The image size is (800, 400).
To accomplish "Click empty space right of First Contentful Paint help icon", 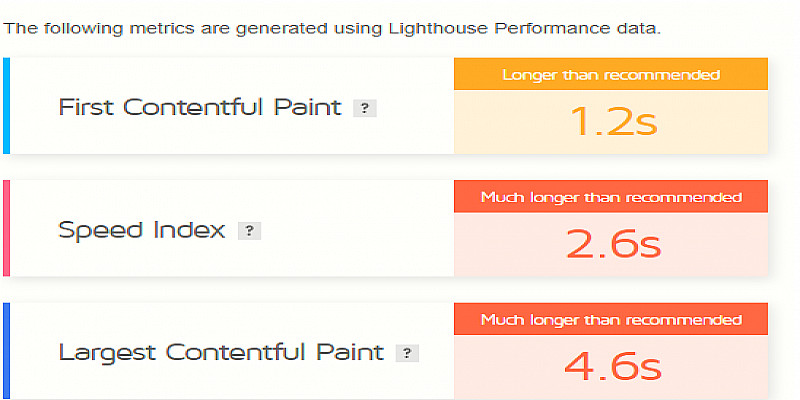I will pos(415,108).
